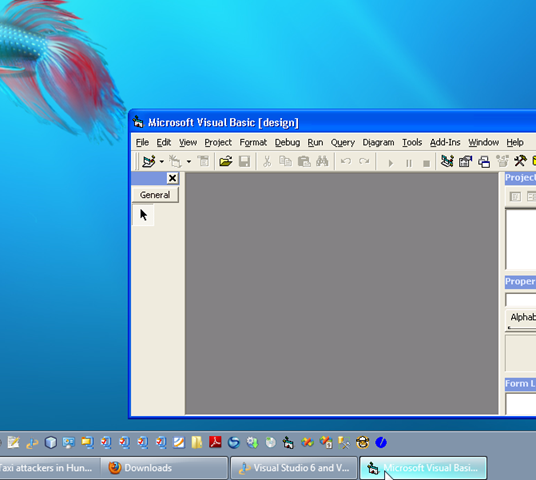Switch to Taxi attackers taskbar window
Screen dimensions: 536x480
(x=50, y=468)
